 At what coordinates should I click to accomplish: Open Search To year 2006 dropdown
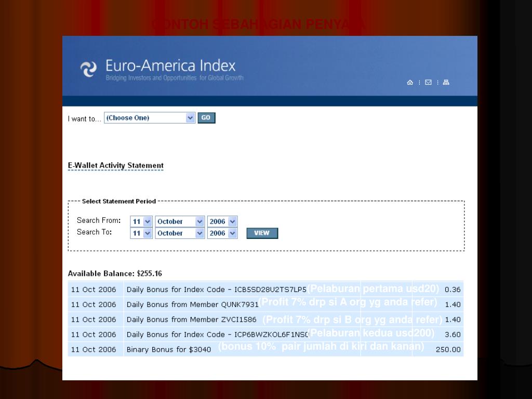(x=222, y=233)
